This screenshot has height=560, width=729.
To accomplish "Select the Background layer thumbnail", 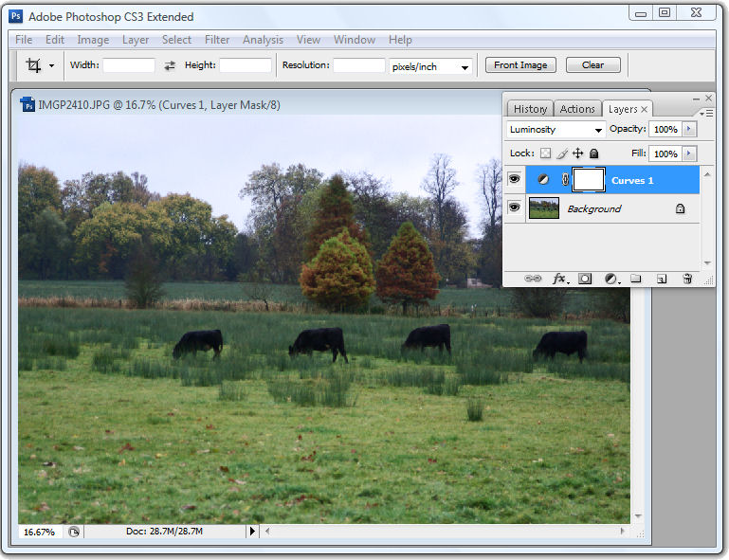I will (544, 208).
